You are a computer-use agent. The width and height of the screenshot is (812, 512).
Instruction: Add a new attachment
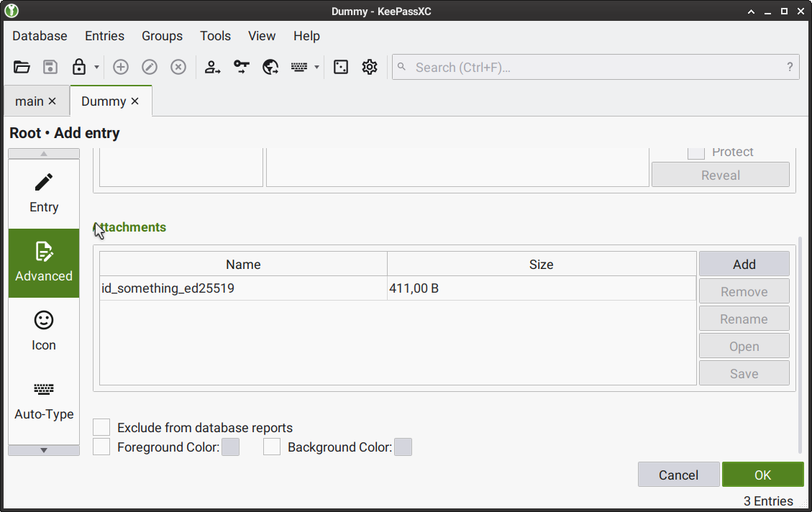[744, 263]
